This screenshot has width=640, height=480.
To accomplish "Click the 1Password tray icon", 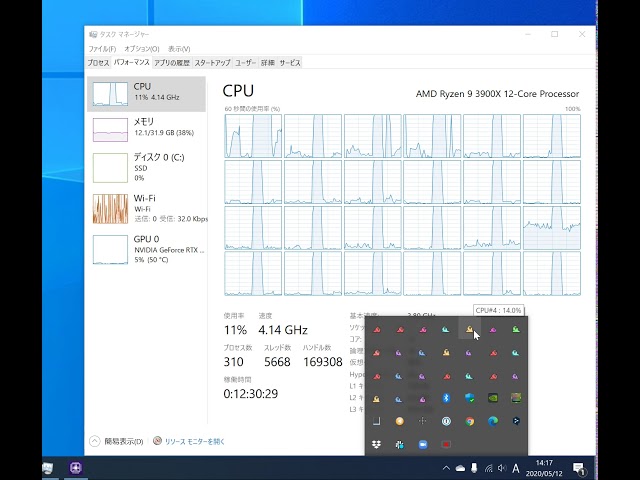I will [446, 421].
